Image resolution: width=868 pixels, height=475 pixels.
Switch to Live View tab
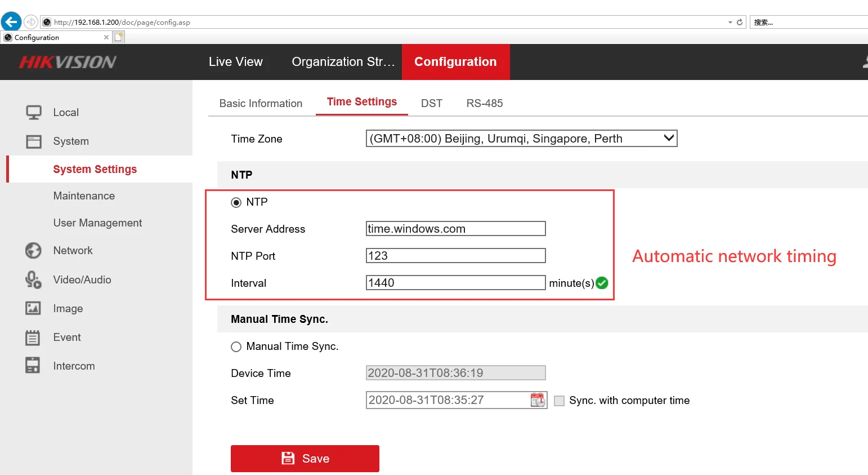(236, 62)
